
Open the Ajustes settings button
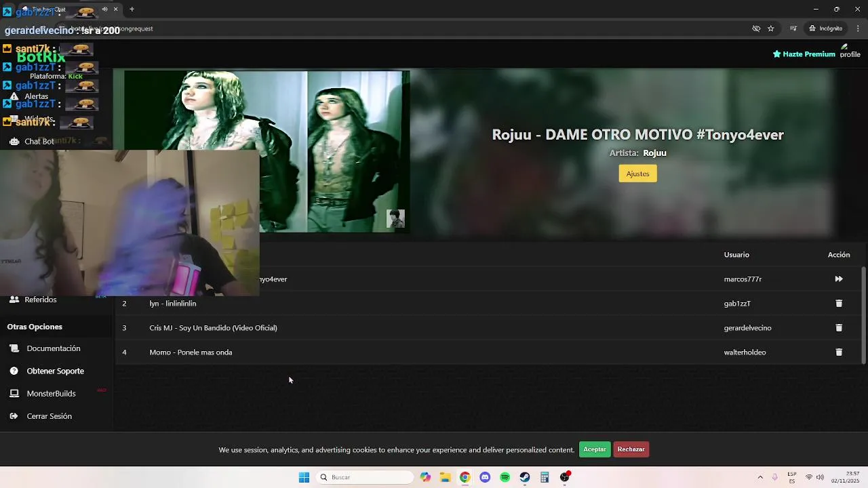pos(637,174)
